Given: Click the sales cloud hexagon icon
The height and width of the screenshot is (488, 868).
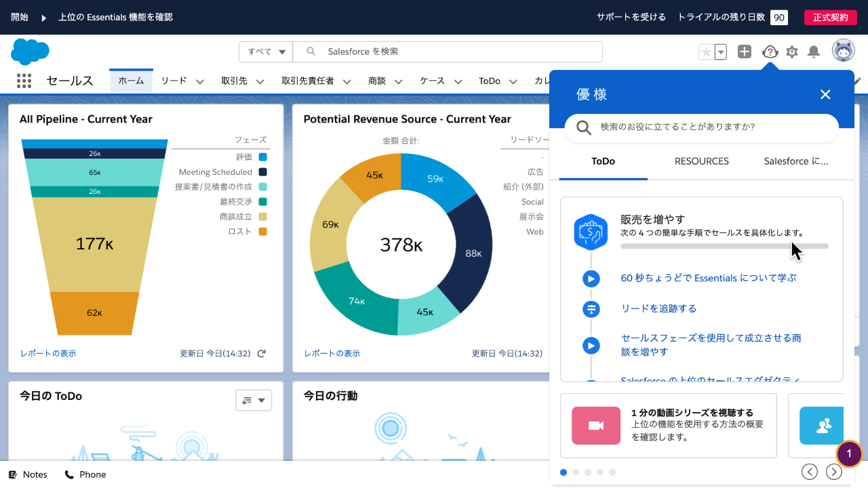Looking at the screenshot, I should [591, 232].
